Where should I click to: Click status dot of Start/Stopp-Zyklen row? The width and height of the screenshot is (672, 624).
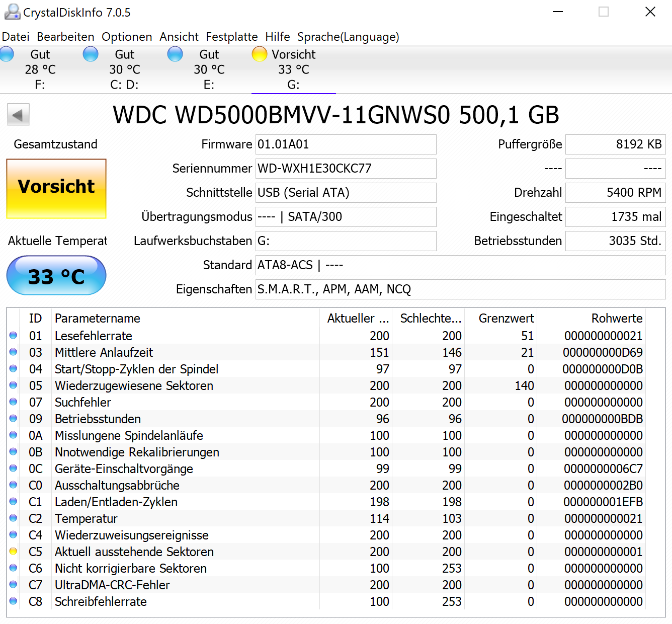(13, 368)
